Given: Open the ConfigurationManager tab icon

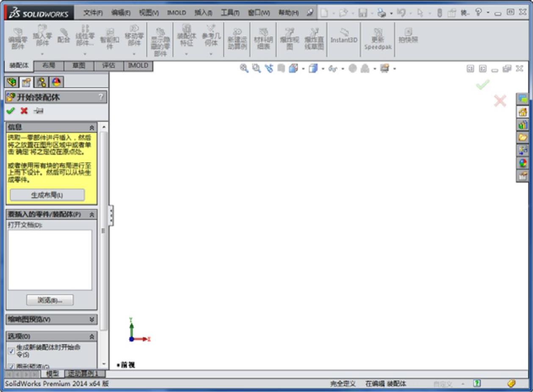Looking at the screenshot, I should tap(41, 82).
